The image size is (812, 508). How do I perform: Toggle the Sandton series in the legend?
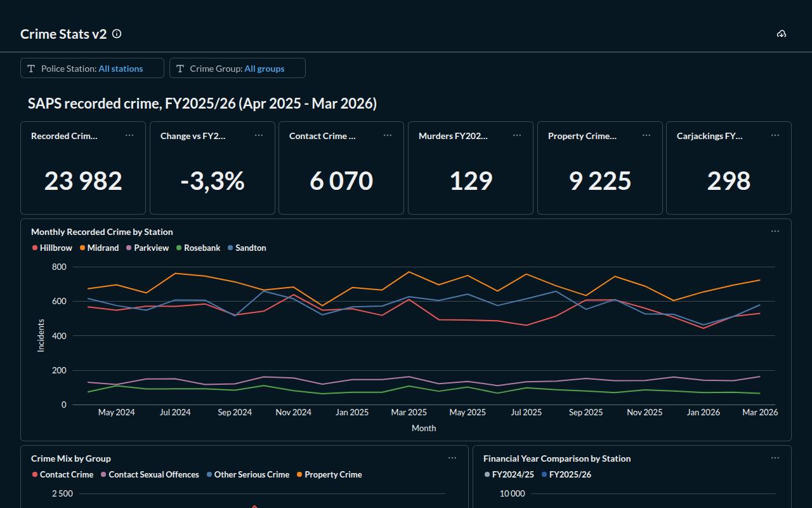(247, 248)
